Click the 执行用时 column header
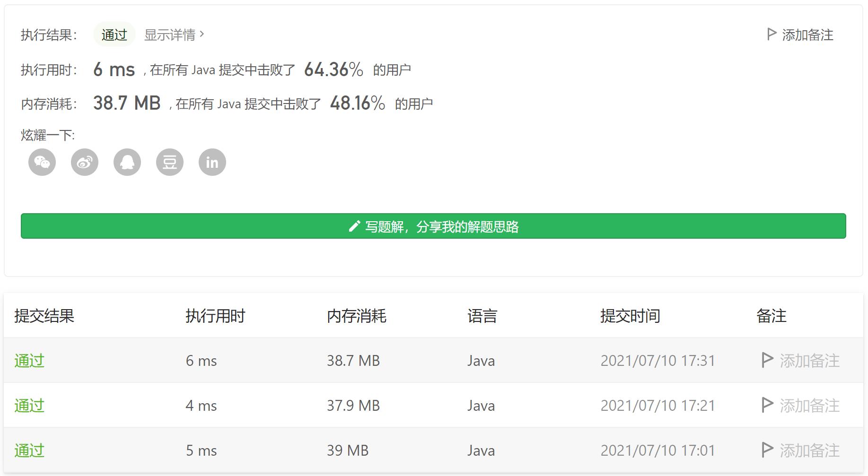868x476 pixels. click(x=215, y=316)
